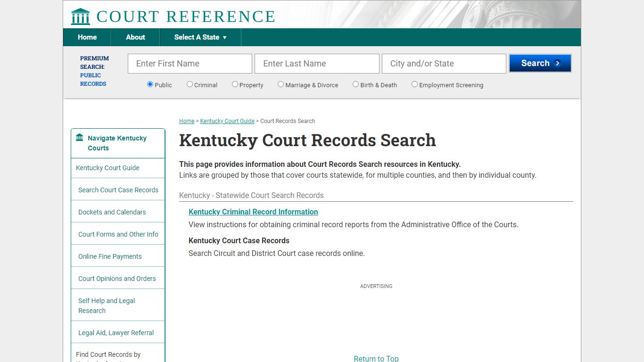Click Navigate Kentucky Courts sidebar header
This screenshot has height=362, width=644.
click(x=117, y=143)
